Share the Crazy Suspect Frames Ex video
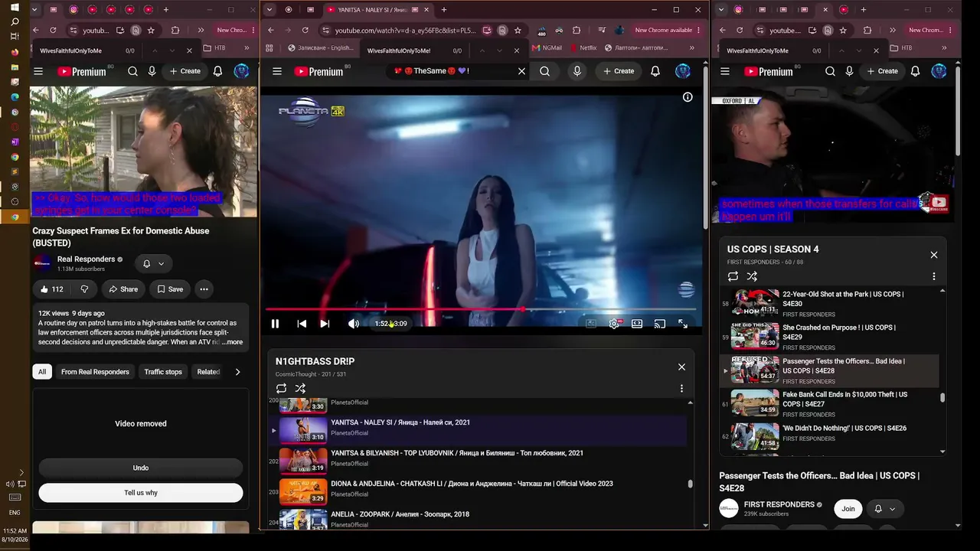This screenshot has width=980, height=551. pyautogui.click(x=123, y=289)
